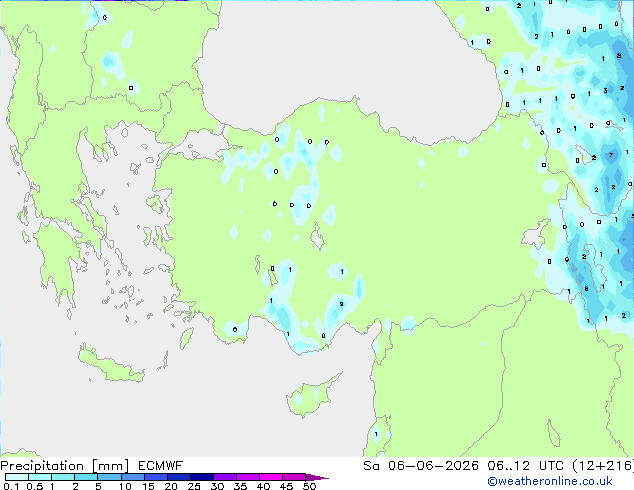Click the 15–20 mm blue legend swatch
The height and width of the screenshot is (490, 634).
pos(156,477)
